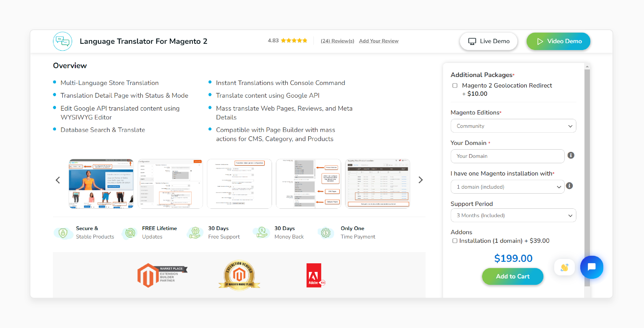Open the 1 domain (included) dropdown
The image size is (644, 328).
507,187
